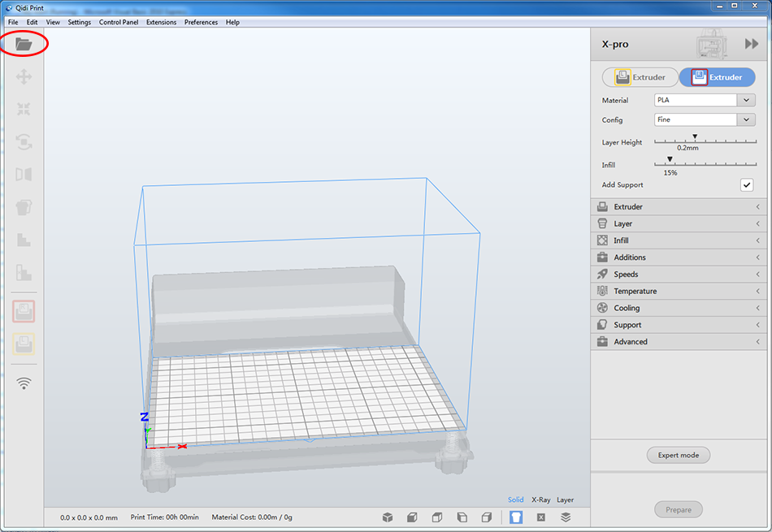Screen dimensions: 772x532
Task: Switch to the Layer view icon
Action: coord(566,517)
